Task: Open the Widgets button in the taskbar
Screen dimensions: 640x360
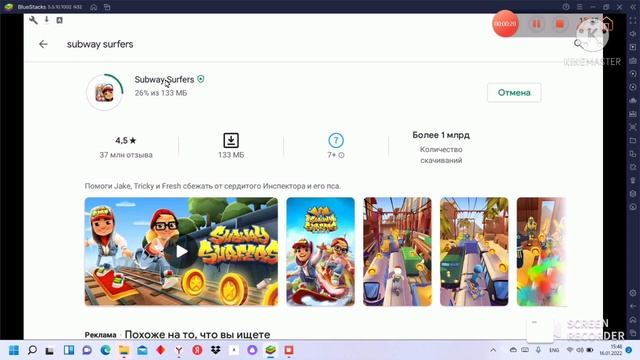Action: 69,350
